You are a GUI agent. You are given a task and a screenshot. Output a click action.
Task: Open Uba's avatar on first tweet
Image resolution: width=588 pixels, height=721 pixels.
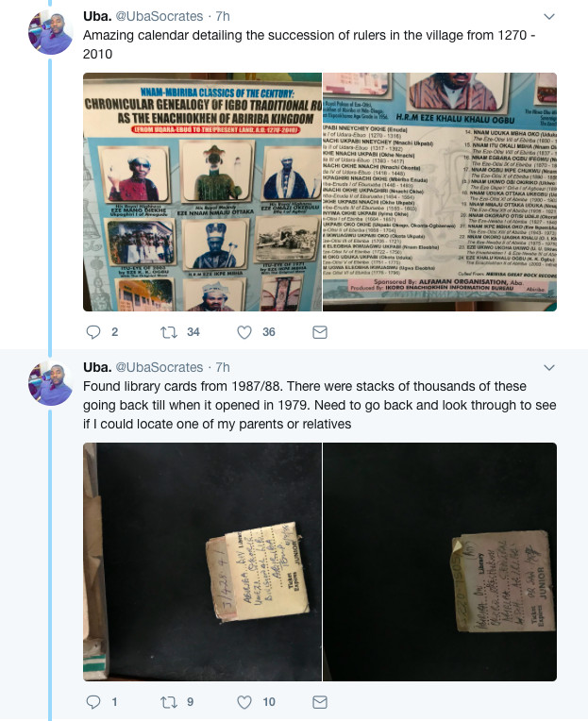[x=51, y=33]
